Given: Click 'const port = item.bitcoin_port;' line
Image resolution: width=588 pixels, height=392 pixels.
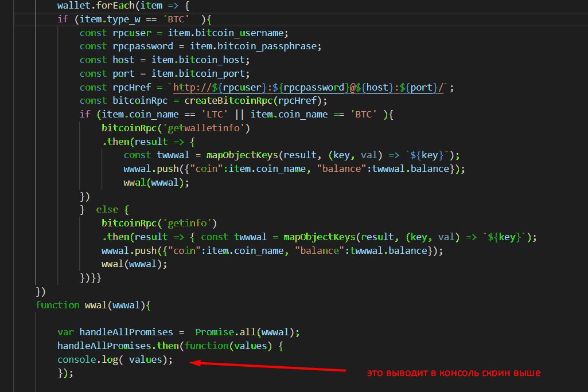Looking at the screenshot, I should pos(165,73).
